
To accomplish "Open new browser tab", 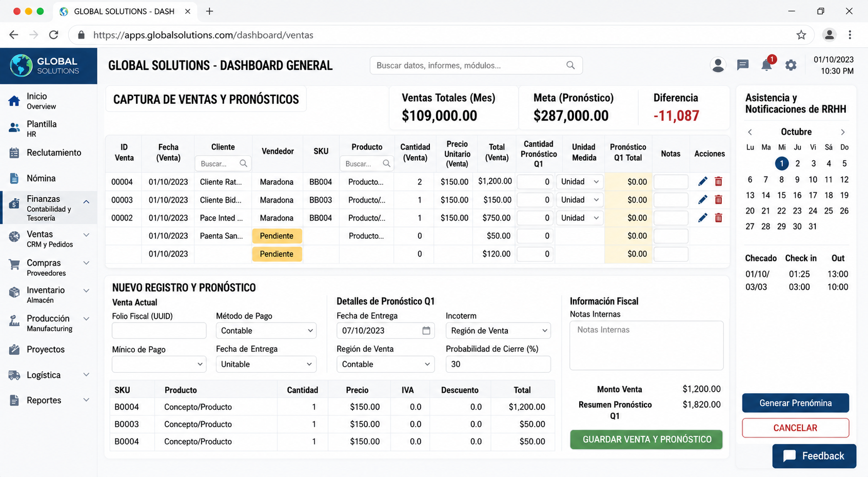I will (x=209, y=11).
